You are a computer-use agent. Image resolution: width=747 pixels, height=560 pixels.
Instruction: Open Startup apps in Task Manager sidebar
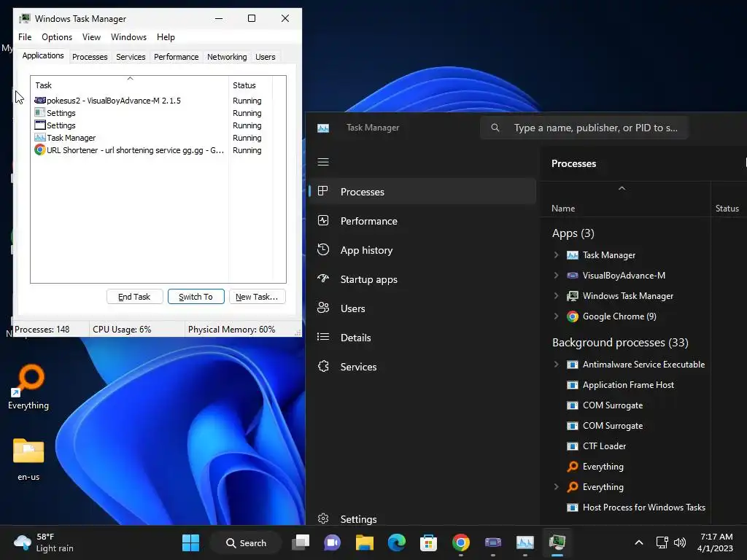tap(422, 279)
